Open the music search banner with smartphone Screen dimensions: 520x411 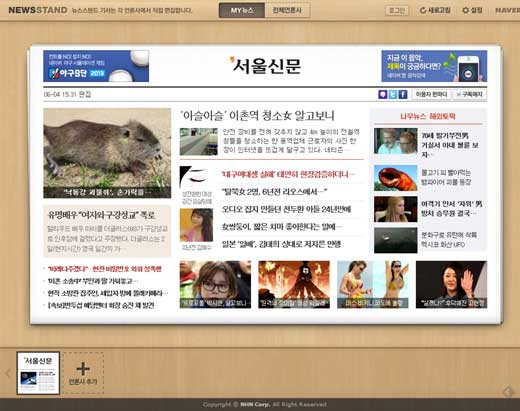tap(434, 66)
